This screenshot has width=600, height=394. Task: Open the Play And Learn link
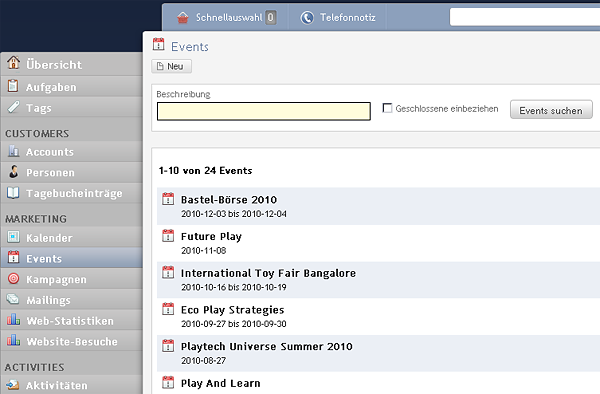tap(220, 383)
